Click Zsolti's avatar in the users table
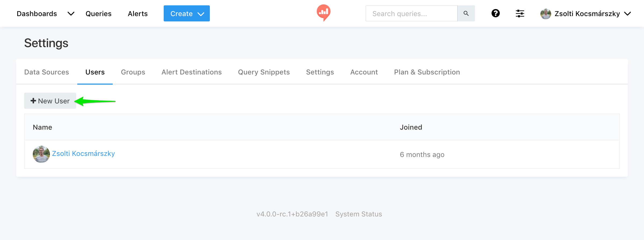 coord(41,154)
